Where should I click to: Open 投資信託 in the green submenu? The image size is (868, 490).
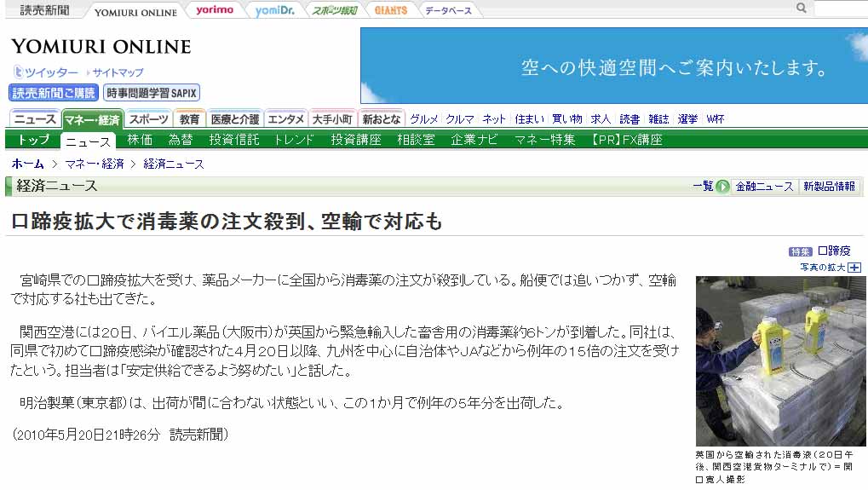pyautogui.click(x=234, y=140)
